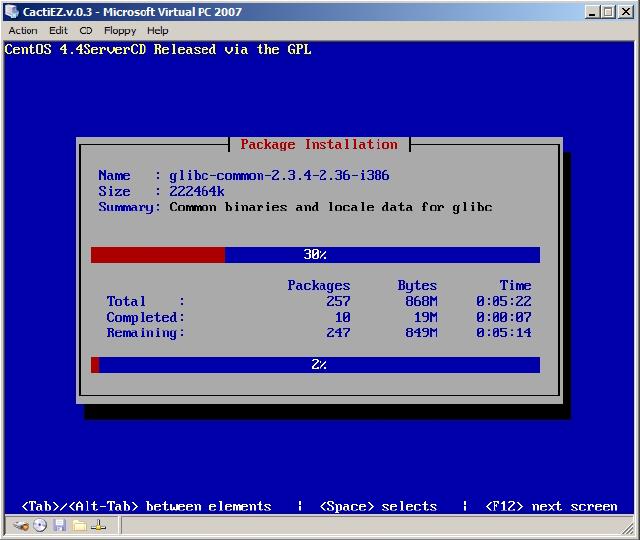The image size is (640, 540).
Task: Click completed time value 0:00:07
Action: click(504, 317)
